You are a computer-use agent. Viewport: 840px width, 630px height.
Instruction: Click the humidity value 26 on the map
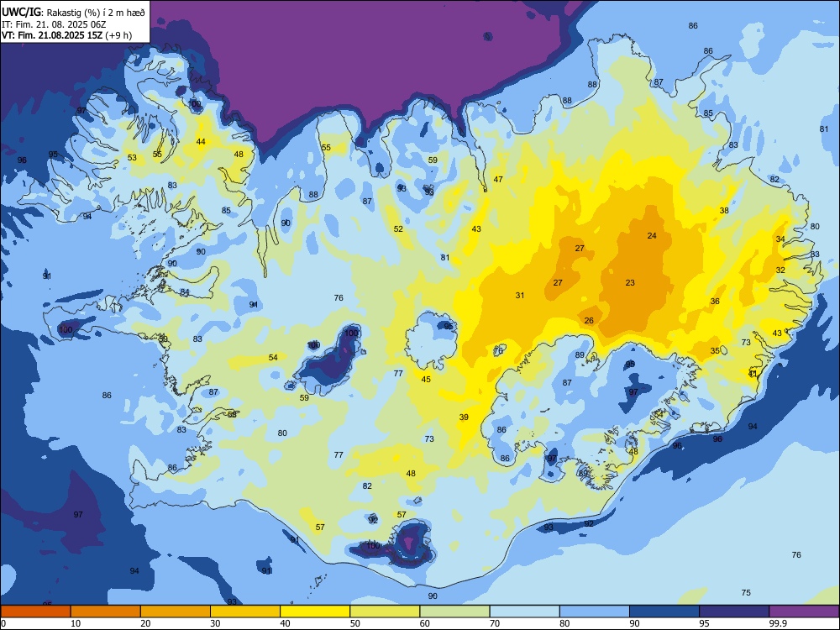click(x=589, y=320)
